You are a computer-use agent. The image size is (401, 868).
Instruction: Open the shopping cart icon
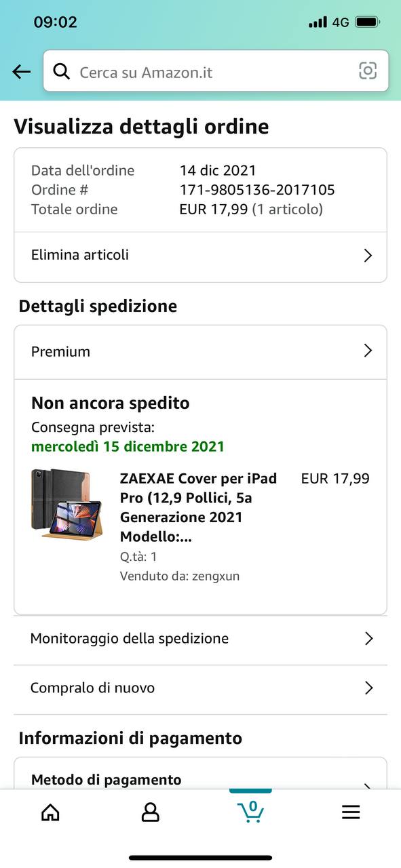coord(250,811)
